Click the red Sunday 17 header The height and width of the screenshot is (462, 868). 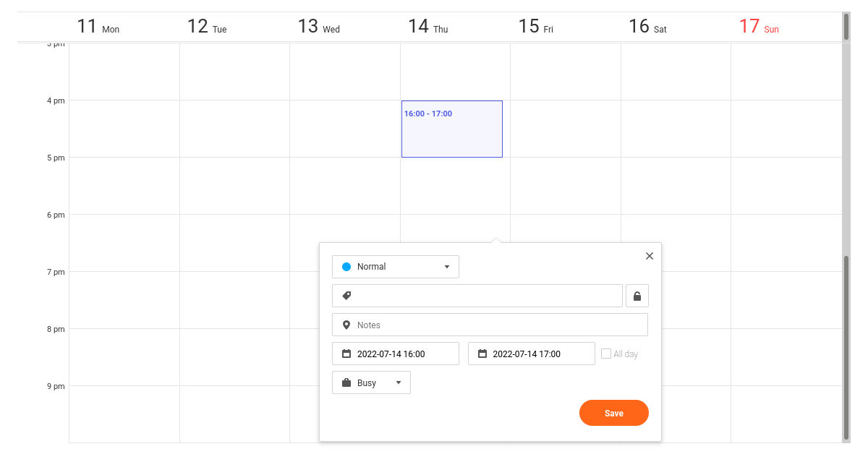click(758, 25)
